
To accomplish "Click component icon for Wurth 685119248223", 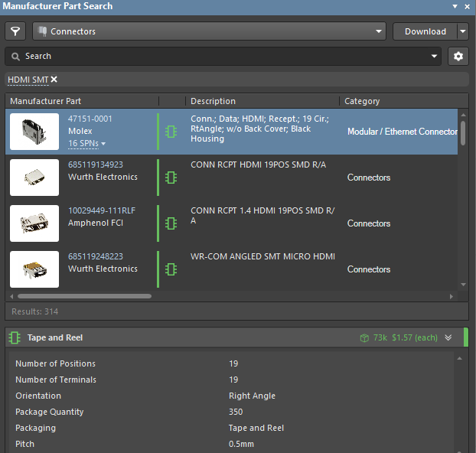I will click(171, 269).
